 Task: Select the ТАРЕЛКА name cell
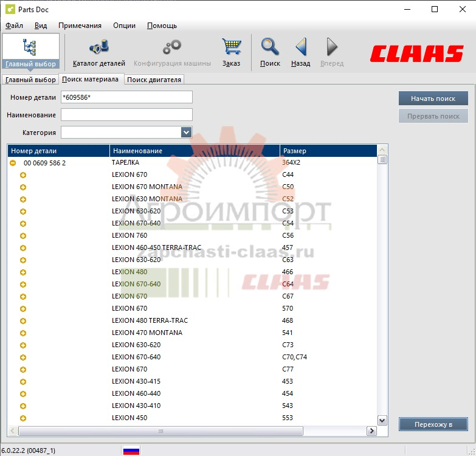(125, 162)
